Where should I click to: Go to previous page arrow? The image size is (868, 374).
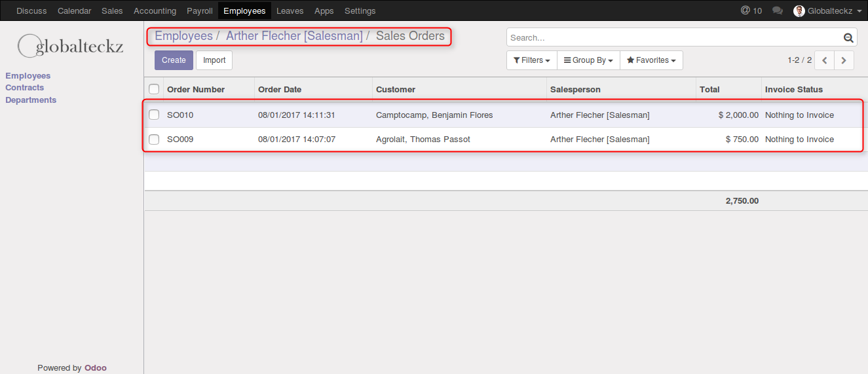(824, 60)
